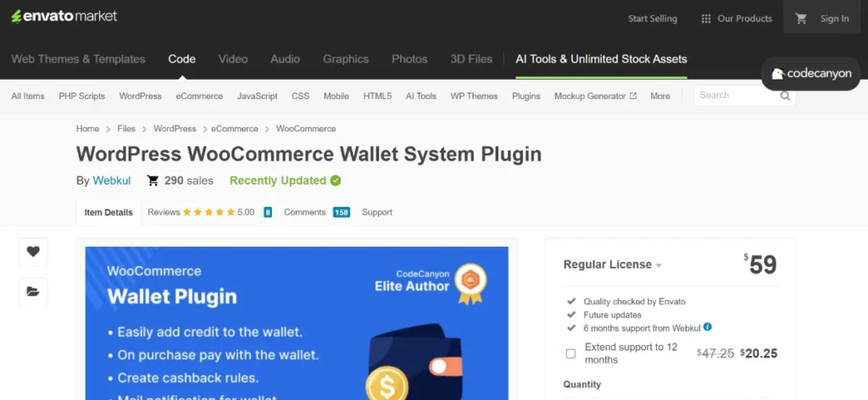Click the Envato Market logo
The width and height of the screenshot is (868, 400).
coord(64,17)
